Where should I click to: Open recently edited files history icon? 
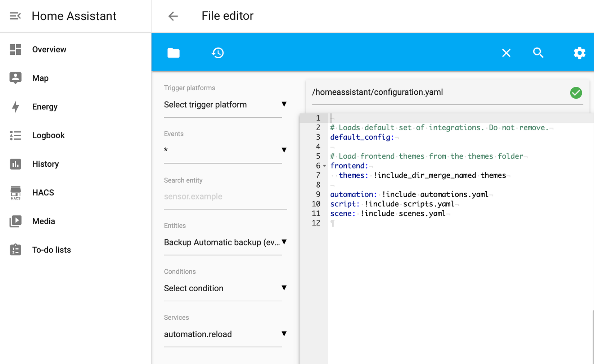217,53
